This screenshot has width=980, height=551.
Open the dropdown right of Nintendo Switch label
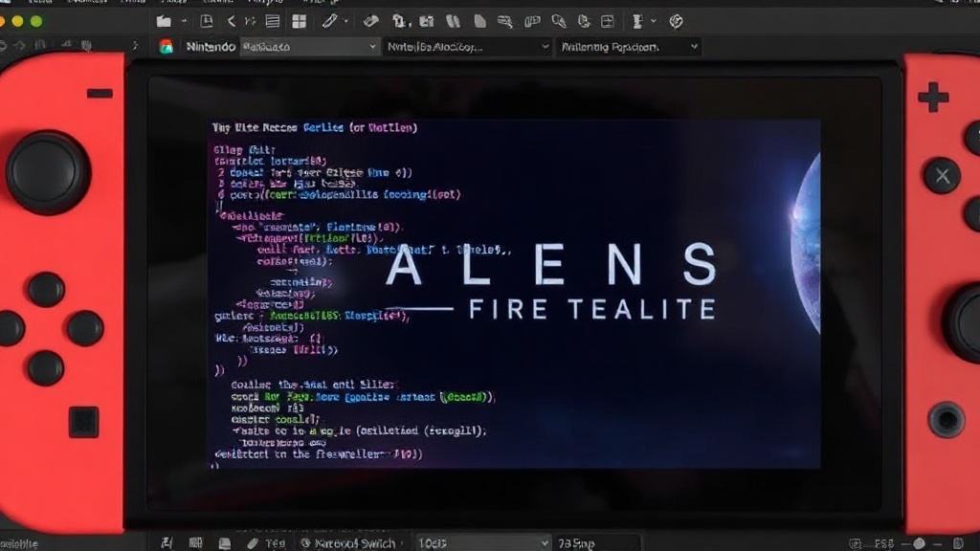click(483, 543)
